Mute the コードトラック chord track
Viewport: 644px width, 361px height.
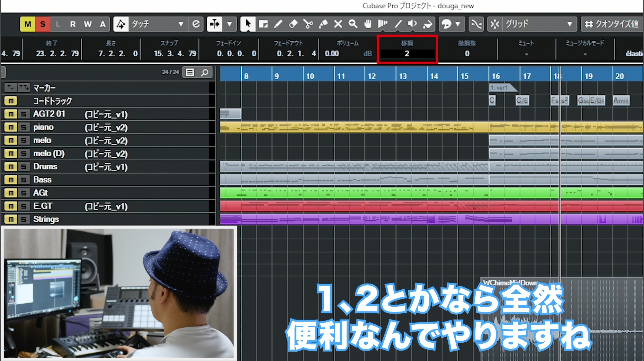pyautogui.click(x=11, y=101)
